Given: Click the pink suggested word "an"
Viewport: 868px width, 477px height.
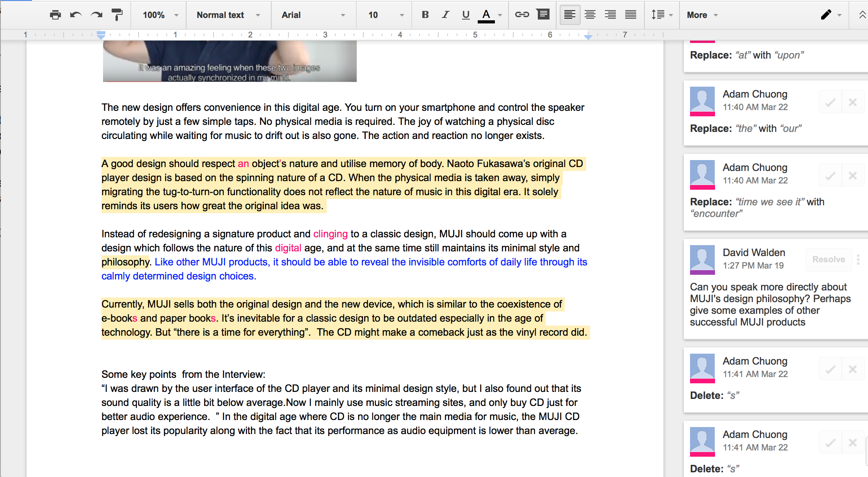Looking at the screenshot, I should coord(243,164).
